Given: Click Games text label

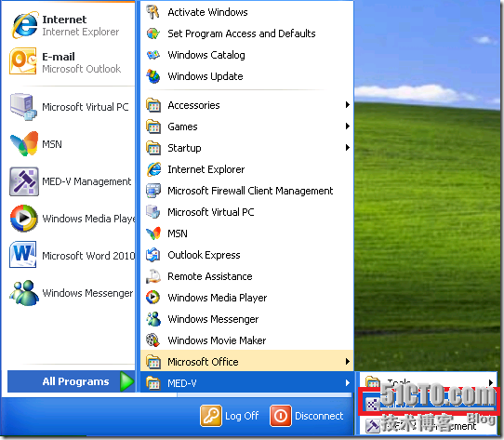Looking at the screenshot, I should (x=182, y=127).
